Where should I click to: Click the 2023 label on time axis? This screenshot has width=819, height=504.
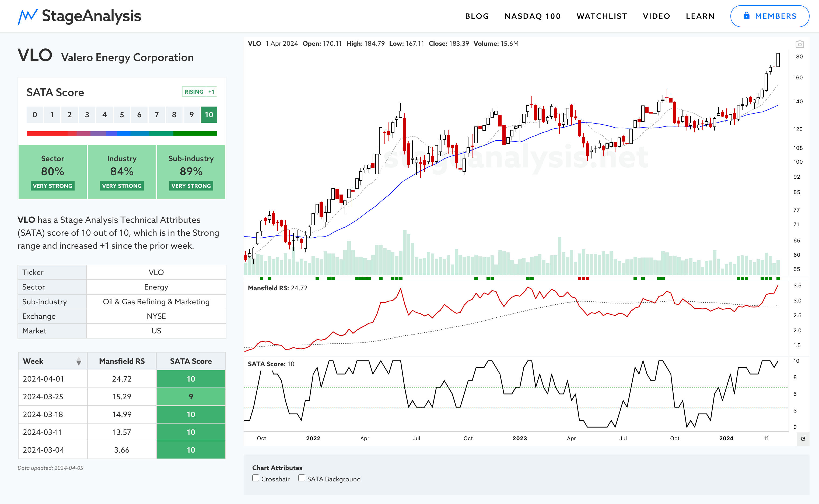click(x=520, y=438)
